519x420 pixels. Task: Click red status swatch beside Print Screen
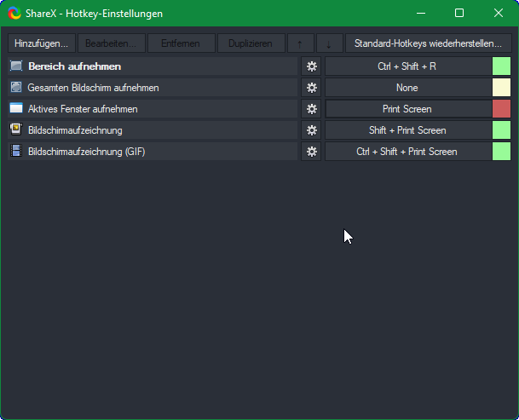pos(501,109)
